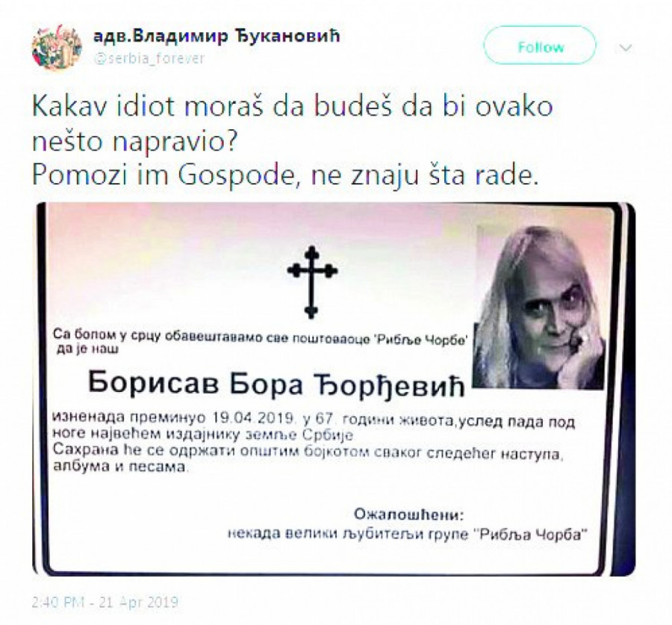Click the Follow button
The image size is (672, 625).
click(540, 46)
